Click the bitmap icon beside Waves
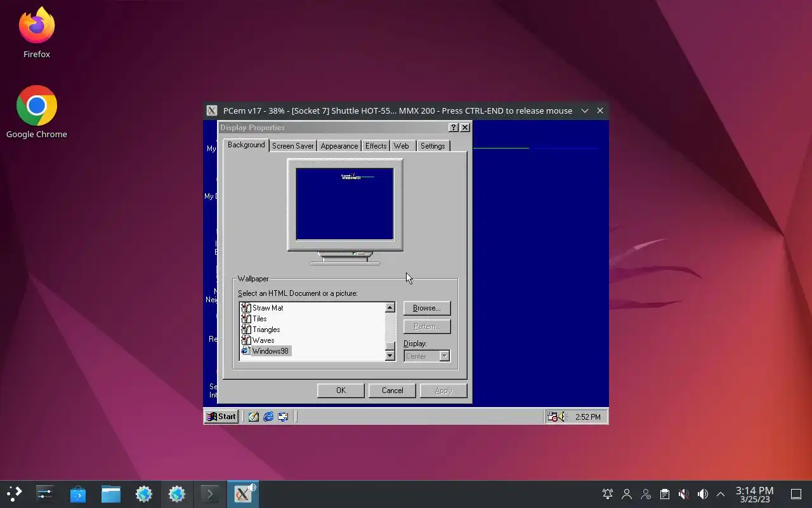This screenshot has height=508, width=812. (246, 340)
